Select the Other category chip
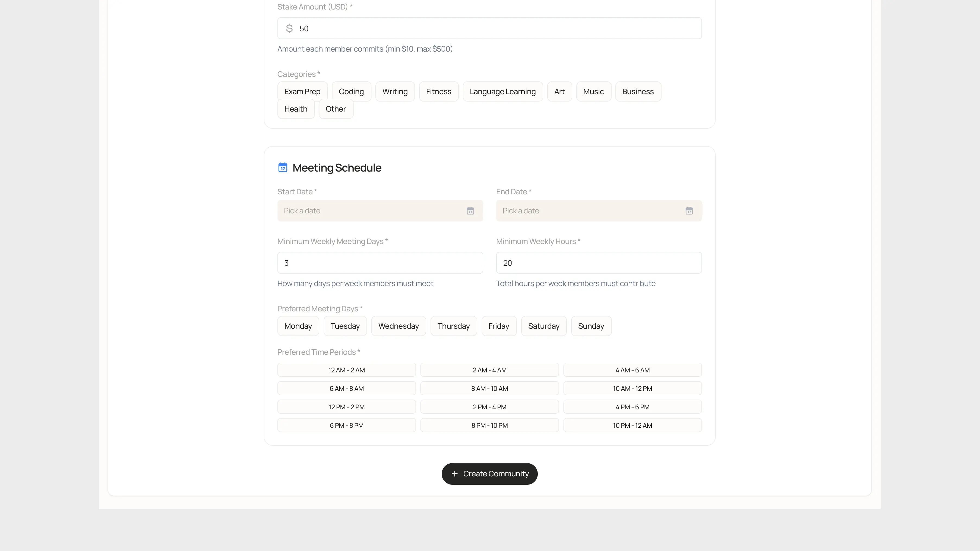Screen dimensions: 980x551 click(336, 109)
